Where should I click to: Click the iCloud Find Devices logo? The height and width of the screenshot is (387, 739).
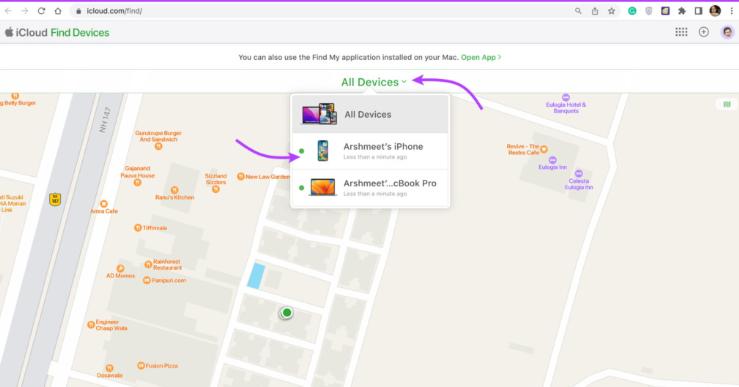coord(57,33)
